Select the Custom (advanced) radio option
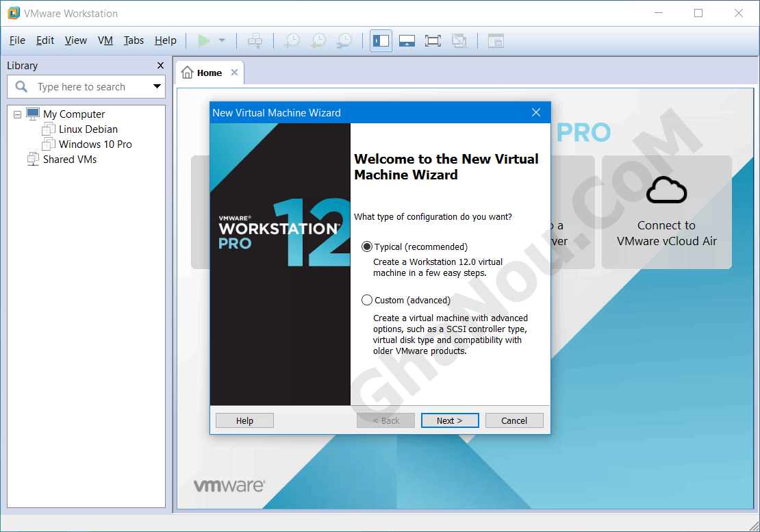 tap(367, 300)
